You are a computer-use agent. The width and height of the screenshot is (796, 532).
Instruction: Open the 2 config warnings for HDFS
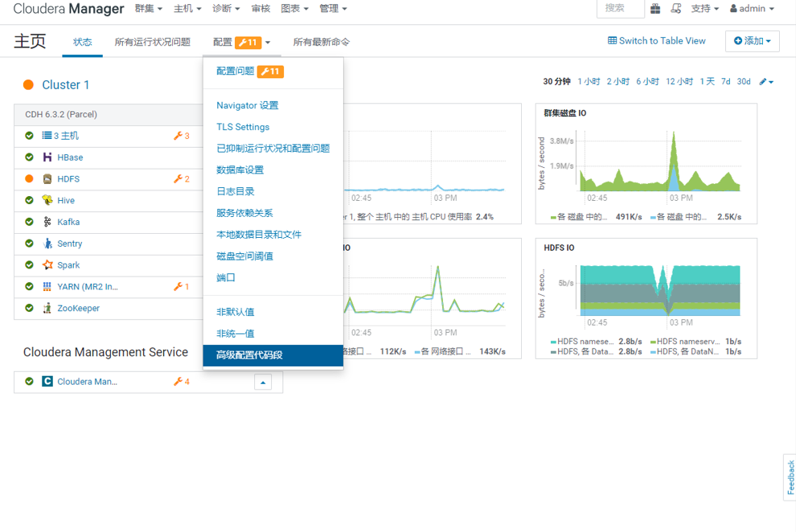click(x=182, y=179)
